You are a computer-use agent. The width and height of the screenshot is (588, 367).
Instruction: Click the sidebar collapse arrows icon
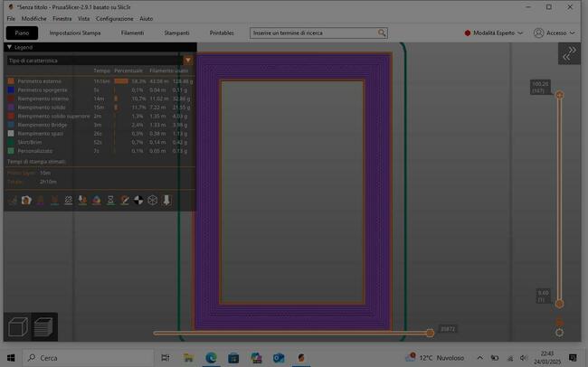[570, 54]
